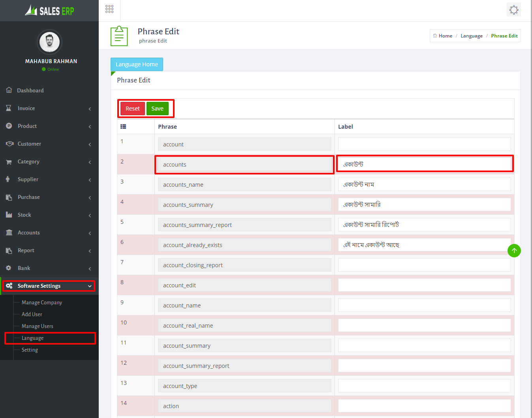
Task: Click the user profile avatar picture
Action: 49,42
